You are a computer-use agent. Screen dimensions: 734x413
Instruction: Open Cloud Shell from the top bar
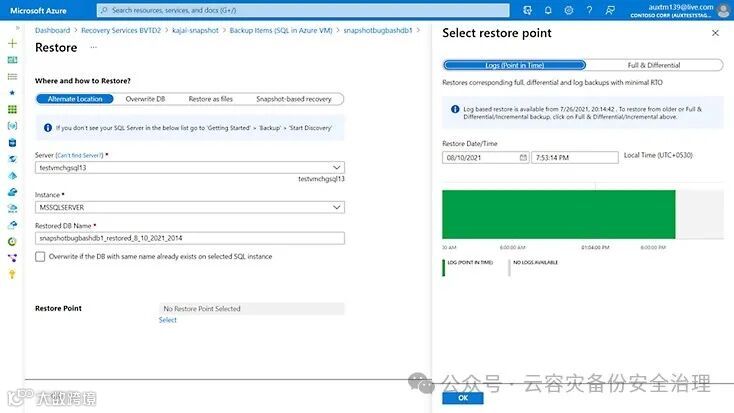[528, 10]
